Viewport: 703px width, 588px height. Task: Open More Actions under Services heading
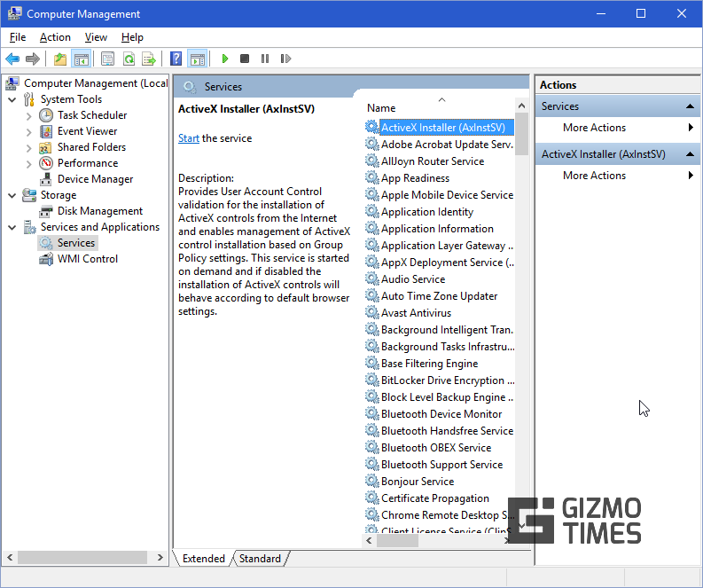[x=618, y=128]
